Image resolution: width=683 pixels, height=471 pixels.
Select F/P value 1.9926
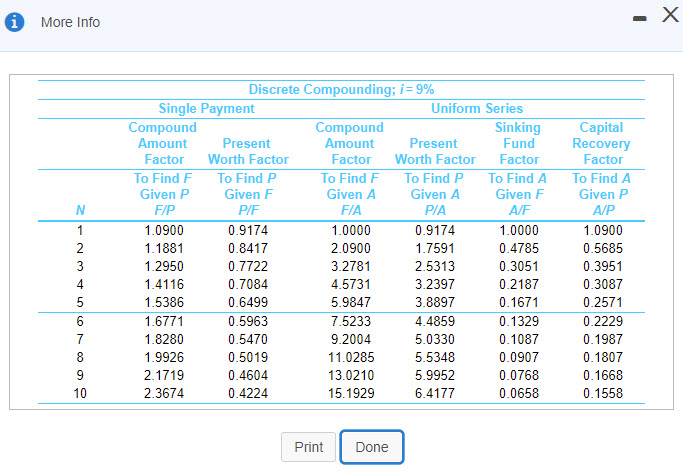164,357
